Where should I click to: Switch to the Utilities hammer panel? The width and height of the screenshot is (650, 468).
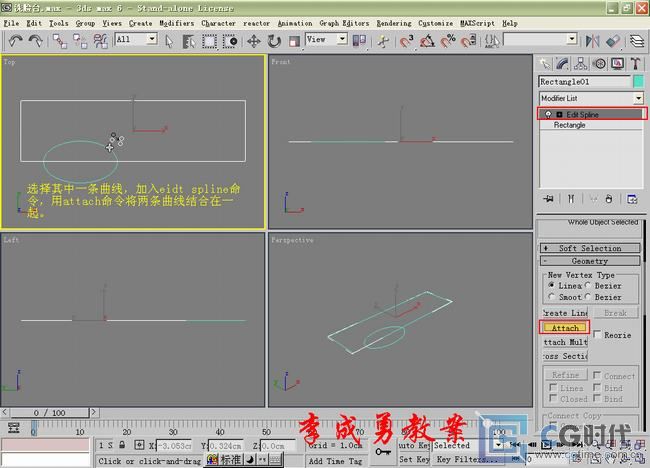(635, 64)
